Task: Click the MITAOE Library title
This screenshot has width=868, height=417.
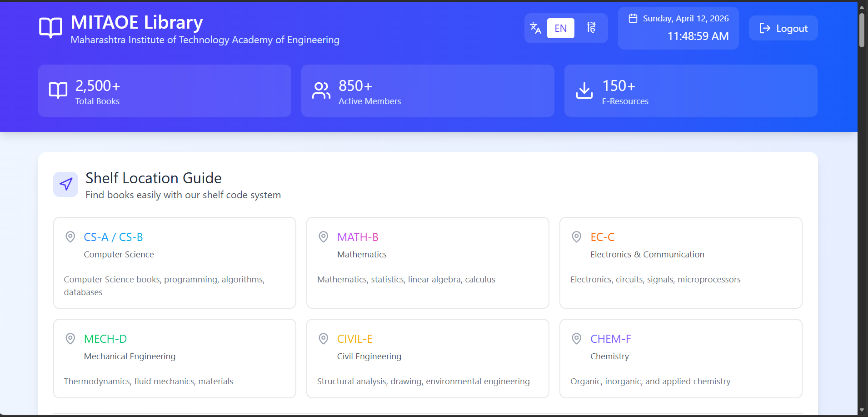Action: (x=137, y=22)
